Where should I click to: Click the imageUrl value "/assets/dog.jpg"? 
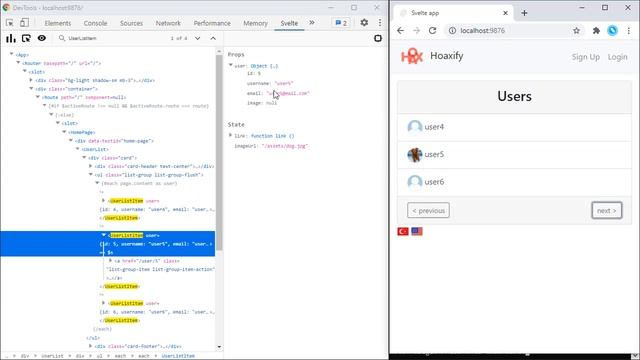(285, 146)
